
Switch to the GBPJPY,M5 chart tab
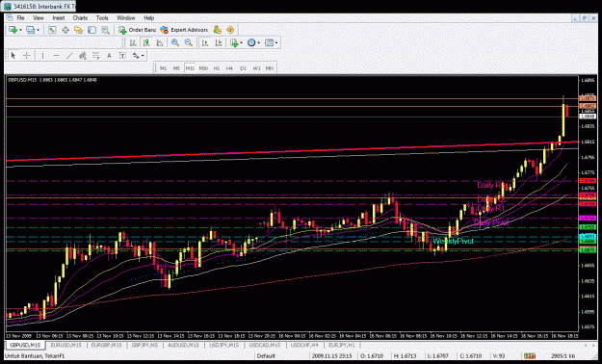[x=145, y=346]
